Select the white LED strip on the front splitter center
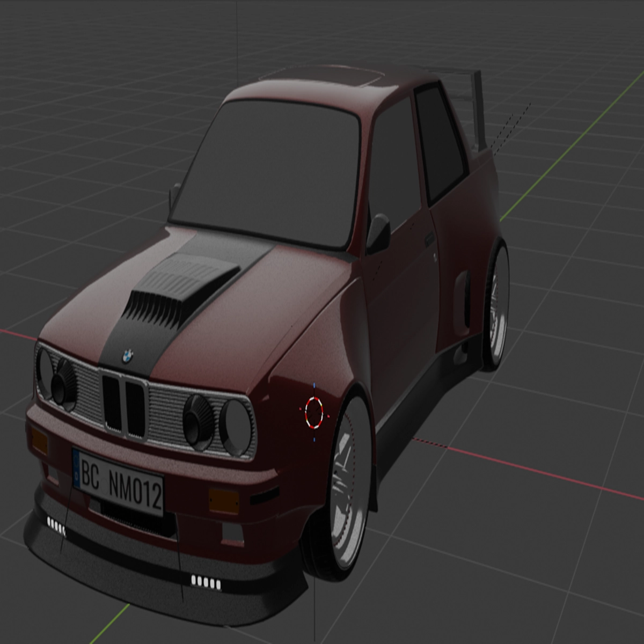Viewport: 644px width, 644px height. coord(206,581)
